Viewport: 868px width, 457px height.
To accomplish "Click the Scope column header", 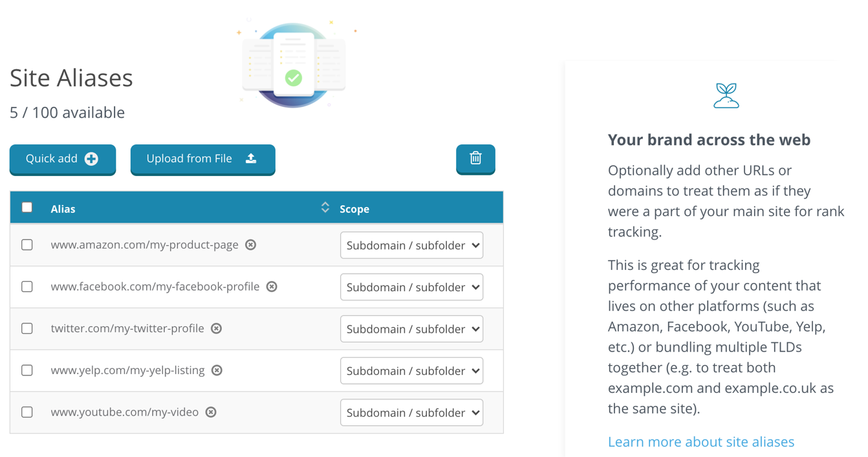I will [x=354, y=209].
